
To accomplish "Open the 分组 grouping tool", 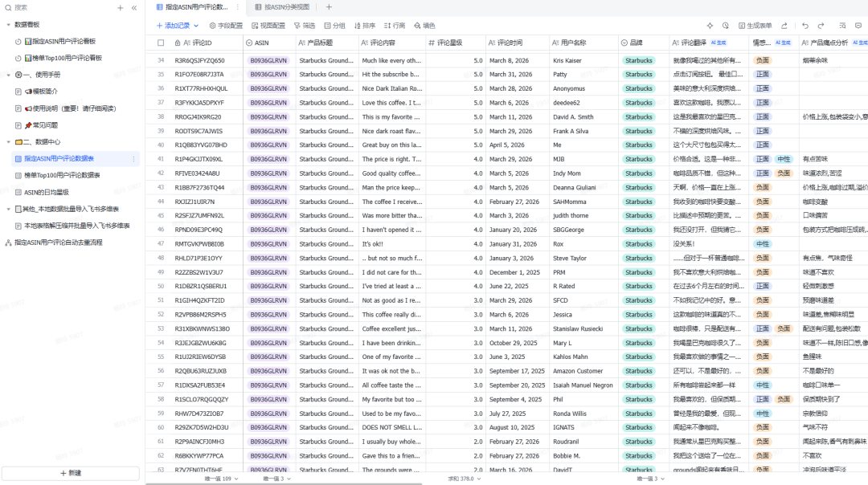I will pyautogui.click(x=334, y=26).
